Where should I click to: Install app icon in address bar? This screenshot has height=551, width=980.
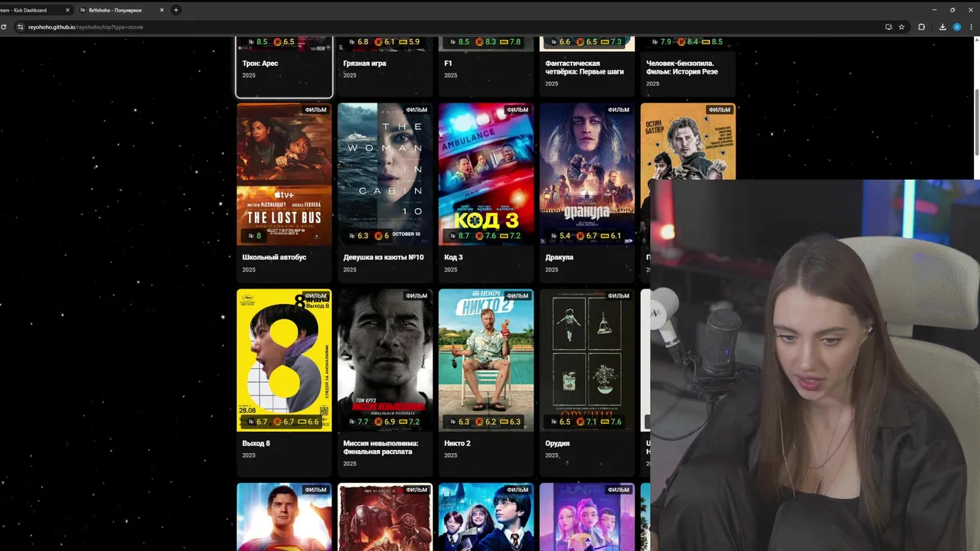pyautogui.click(x=888, y=27)
